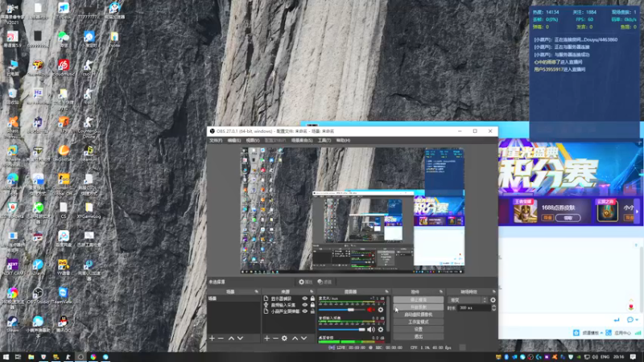644x362 pixels.
Task: Click the Start Recording button
Action: [418, 307]
